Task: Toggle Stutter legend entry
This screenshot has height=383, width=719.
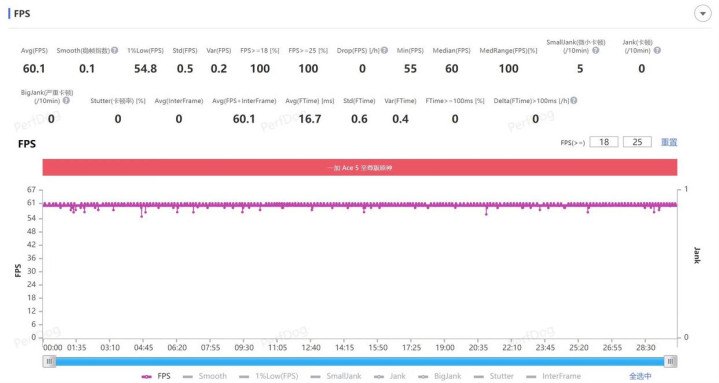Action: click(x=494, y=376)
